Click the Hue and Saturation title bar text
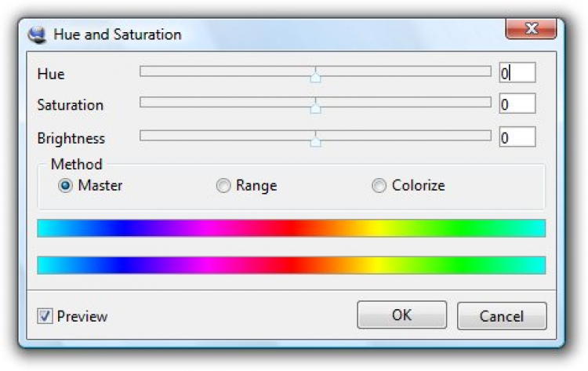Image resolution: width=588 pixels, height=371 pixels. tap(117, 35)
